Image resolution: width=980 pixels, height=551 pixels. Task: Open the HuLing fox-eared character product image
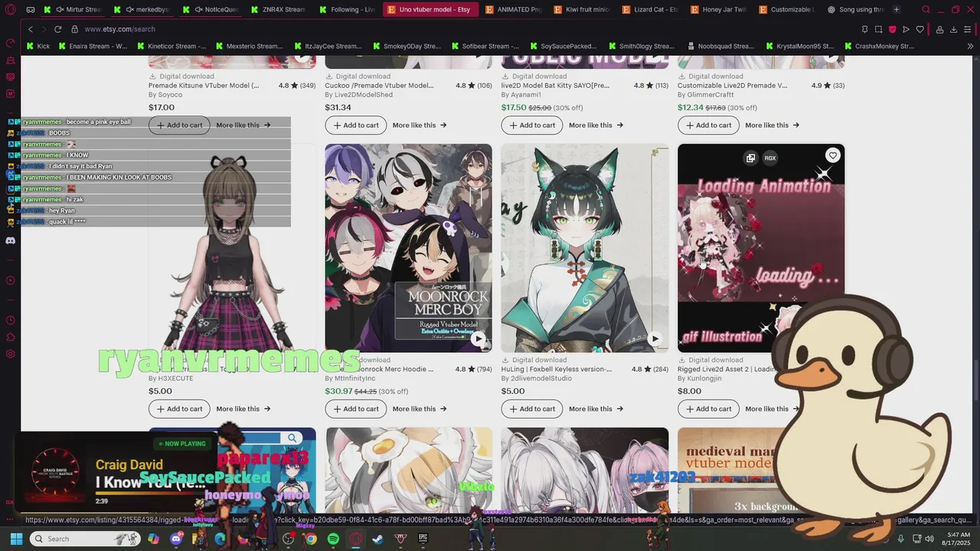tap(585, 248)
